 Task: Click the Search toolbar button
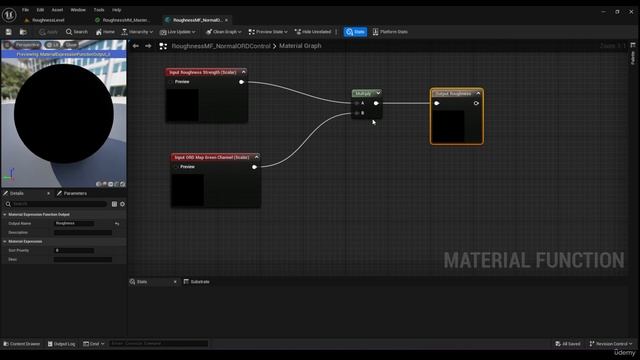(x=77, y=32)
